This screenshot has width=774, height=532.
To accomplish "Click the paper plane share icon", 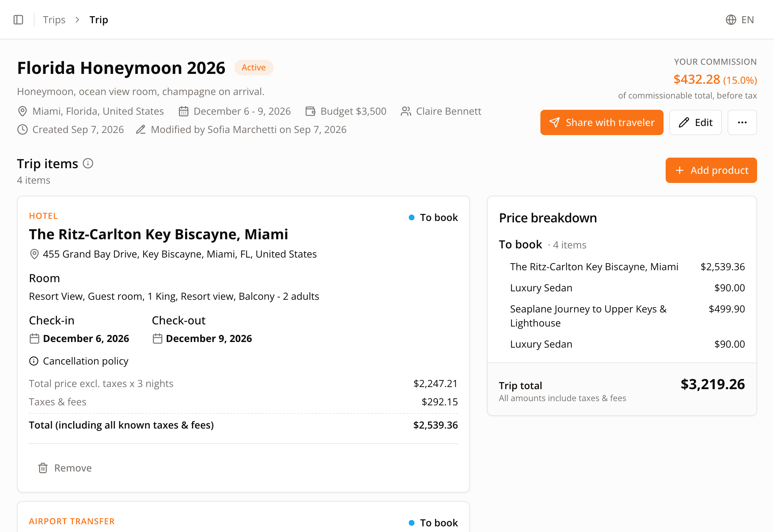I will [554, 122].
